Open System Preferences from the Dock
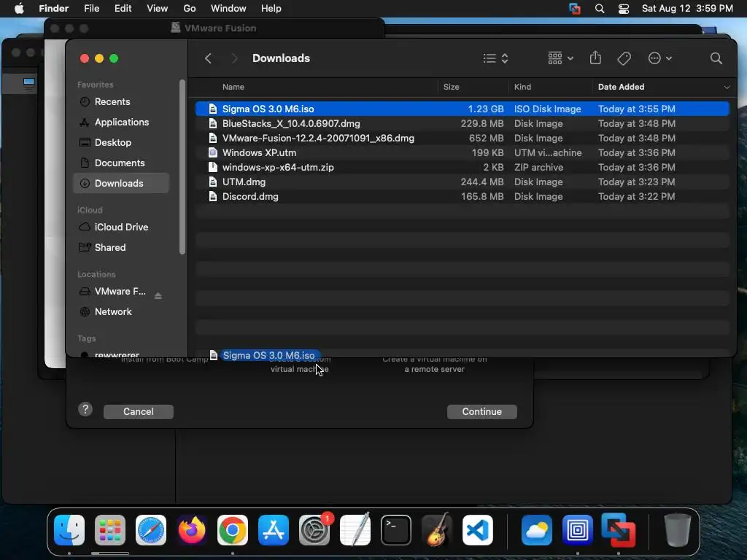The image size is (747, 560). 314,530
